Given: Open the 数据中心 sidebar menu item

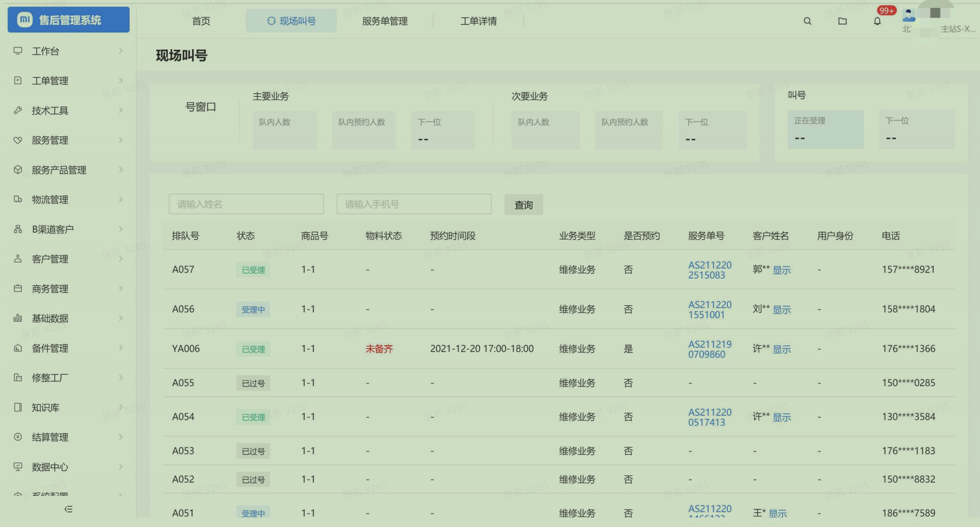Looking at the screenshot, I should coord(68,466).
